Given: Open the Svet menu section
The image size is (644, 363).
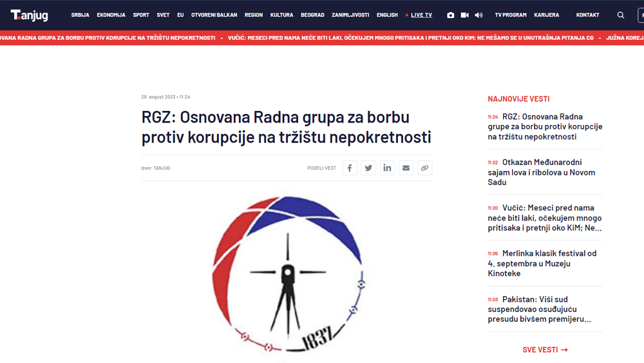Looking at the screenshot, I should [163, 15].
